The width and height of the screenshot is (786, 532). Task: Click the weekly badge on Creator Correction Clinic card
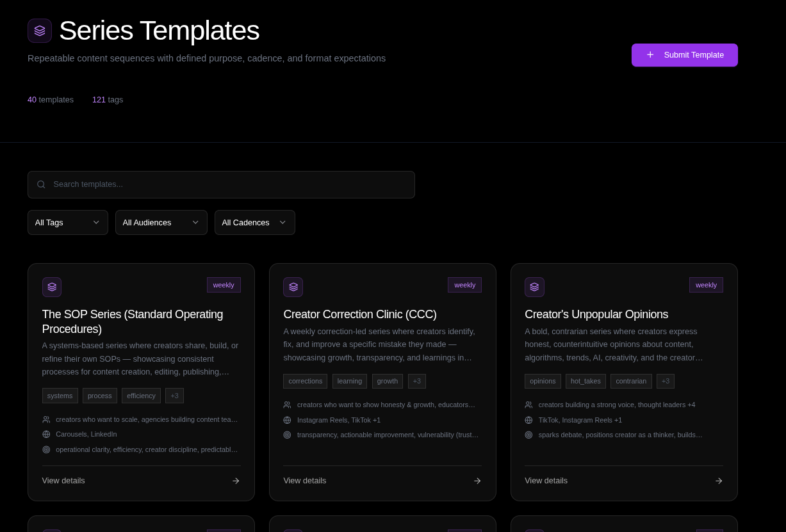[464, 285]
